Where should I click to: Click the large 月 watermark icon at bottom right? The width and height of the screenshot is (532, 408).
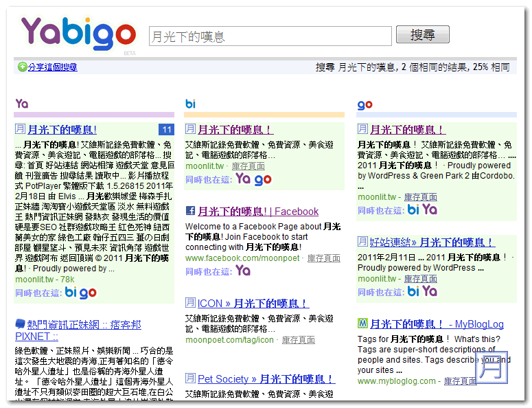pos(493,368)
